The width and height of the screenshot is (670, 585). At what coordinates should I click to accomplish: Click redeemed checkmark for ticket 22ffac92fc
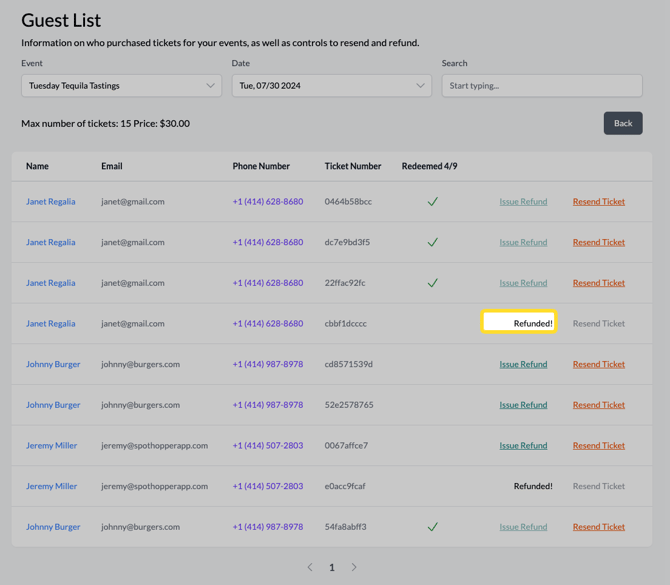[432, 283]
